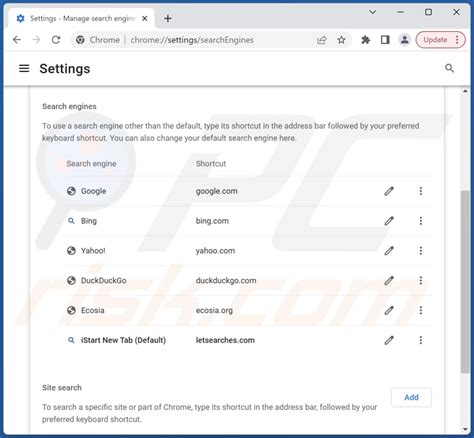Click the vertical scrollbar thumb

click(465, 282)
